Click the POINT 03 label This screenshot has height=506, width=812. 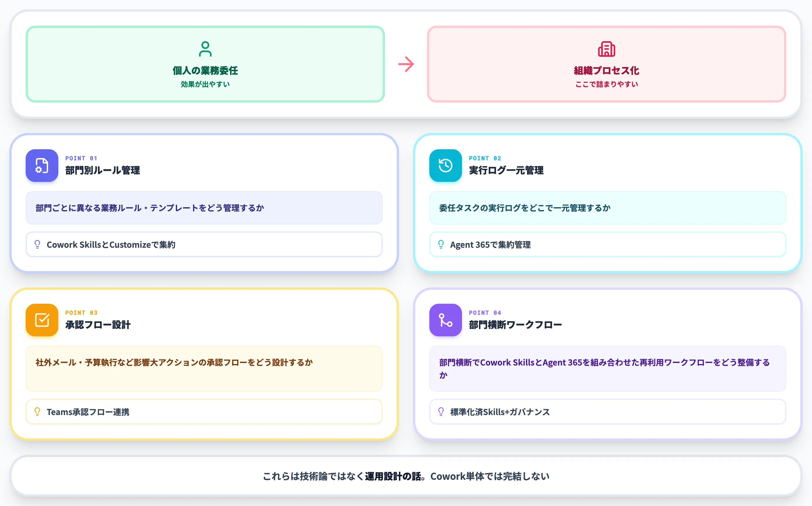[81, 312]
